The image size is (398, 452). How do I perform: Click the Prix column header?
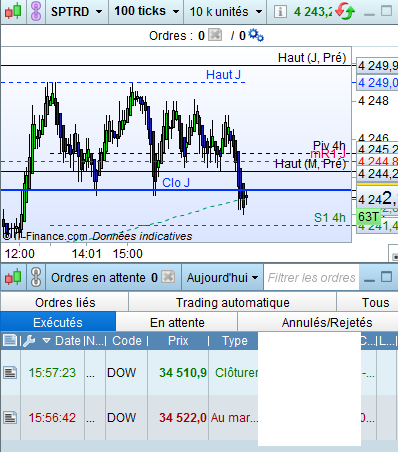coord(178,341)
